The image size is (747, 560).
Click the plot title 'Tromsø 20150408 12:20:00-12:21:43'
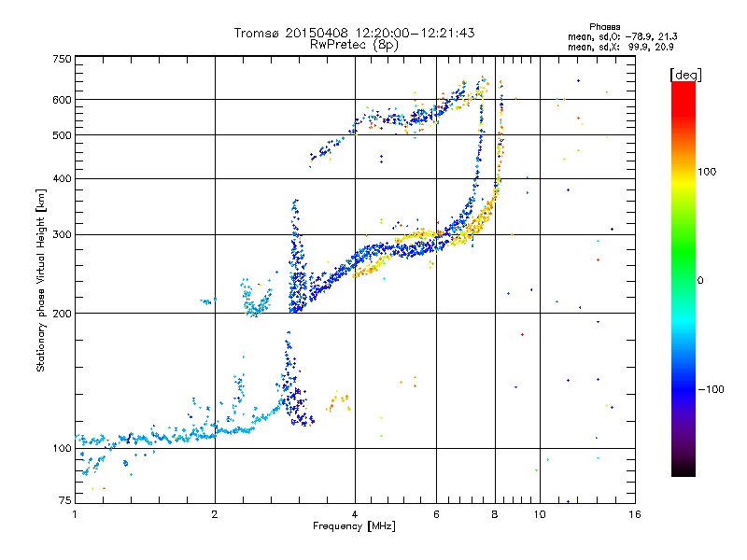[354, 33]
